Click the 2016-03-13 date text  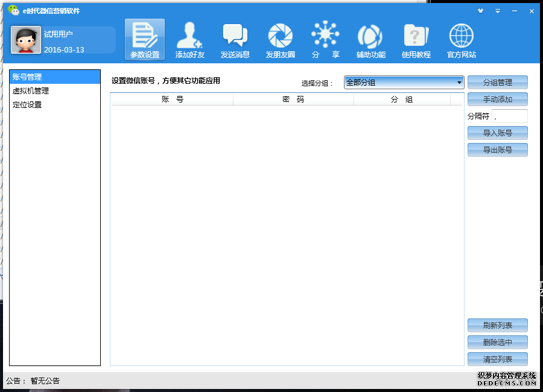pos(64,50)
